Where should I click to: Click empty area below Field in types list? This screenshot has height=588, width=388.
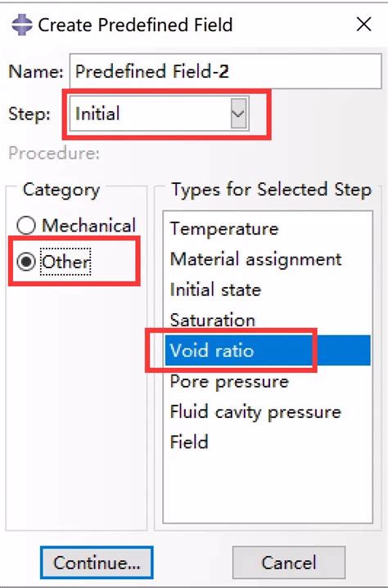267,489
